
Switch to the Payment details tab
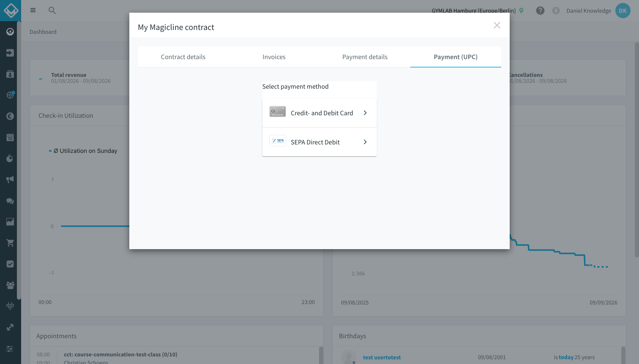[x=365, y=57]
